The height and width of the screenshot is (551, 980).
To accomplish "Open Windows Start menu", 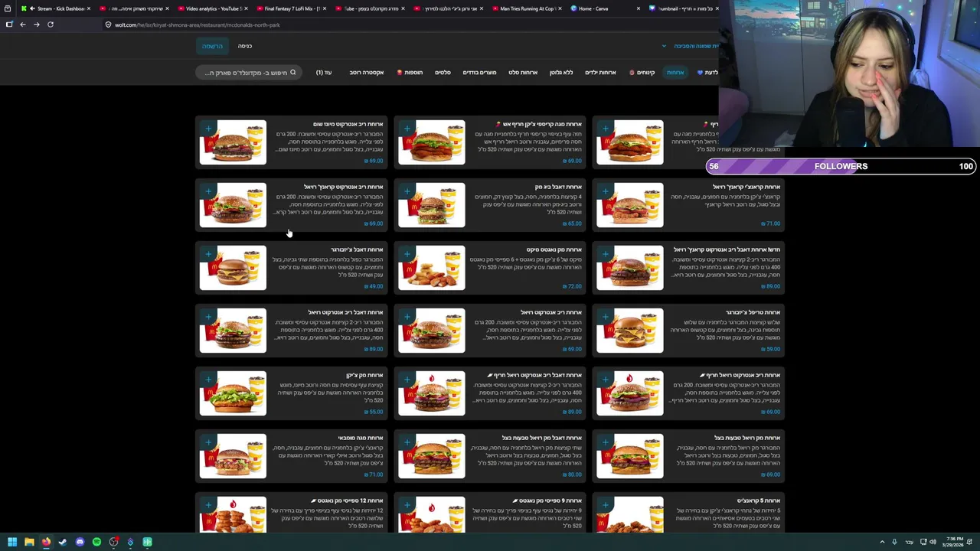I will click(12, 542).
